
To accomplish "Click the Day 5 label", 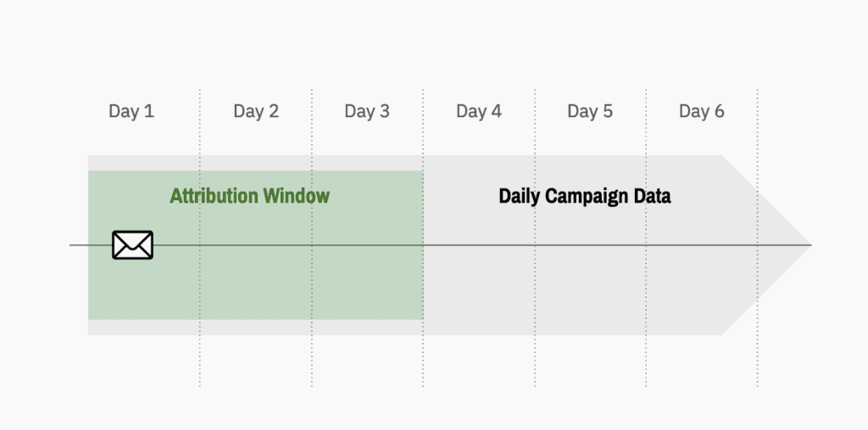I will [590, 111].
